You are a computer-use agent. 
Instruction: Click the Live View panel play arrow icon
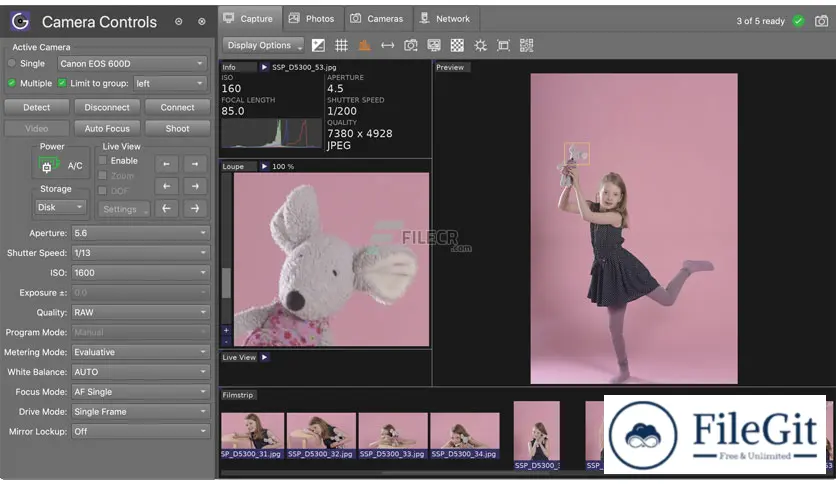tap(264, 357)
